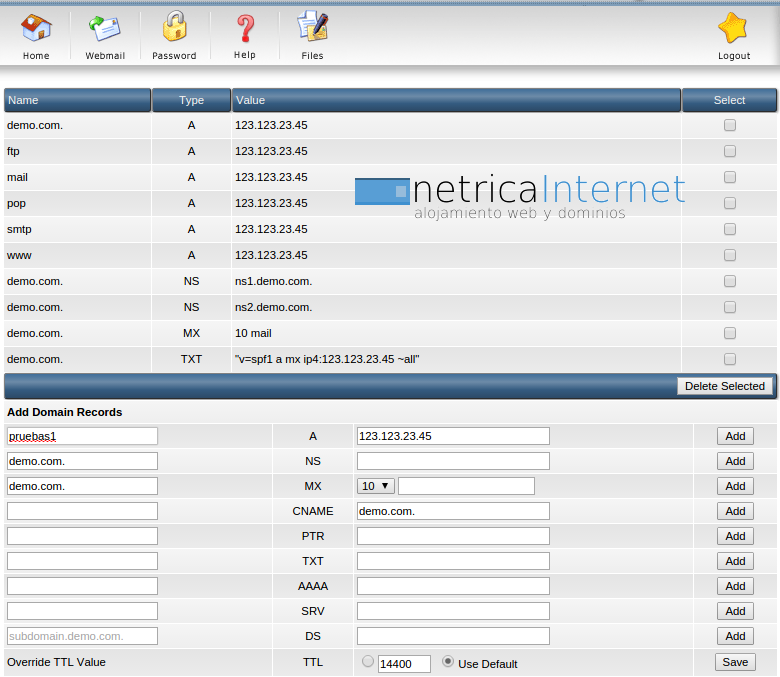Click the Type column header
The height and width of the screenshot is (677, 780).
tap(191, 100)
